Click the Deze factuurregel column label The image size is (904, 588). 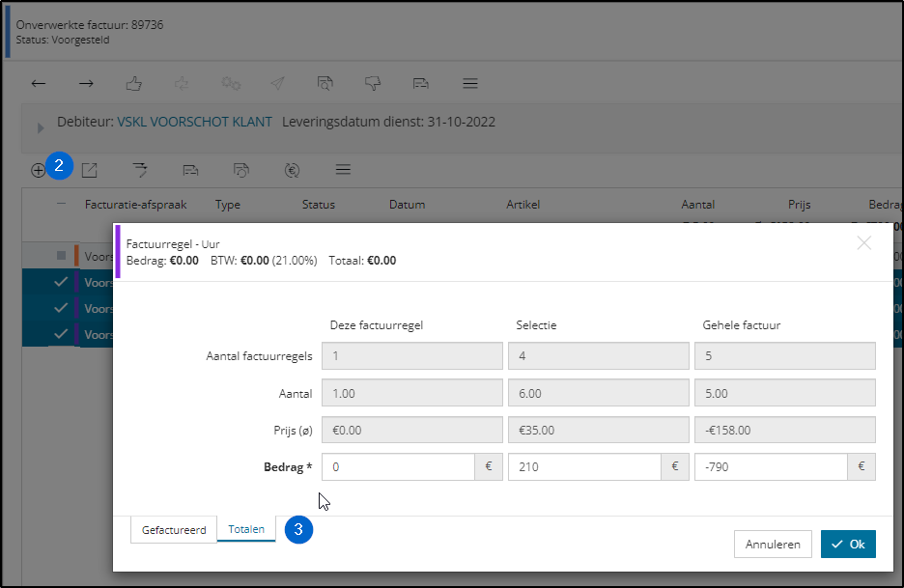[x=377, y=325]
